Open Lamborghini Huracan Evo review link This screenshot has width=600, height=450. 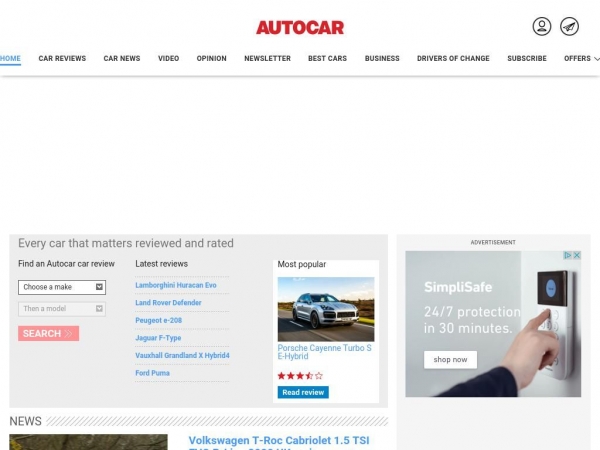click(x=176, y=285)
